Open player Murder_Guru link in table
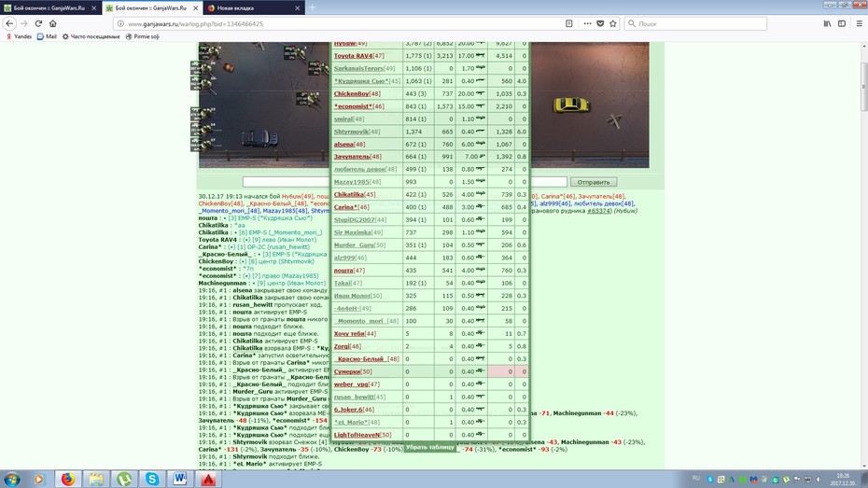 (x=354, y=245)
